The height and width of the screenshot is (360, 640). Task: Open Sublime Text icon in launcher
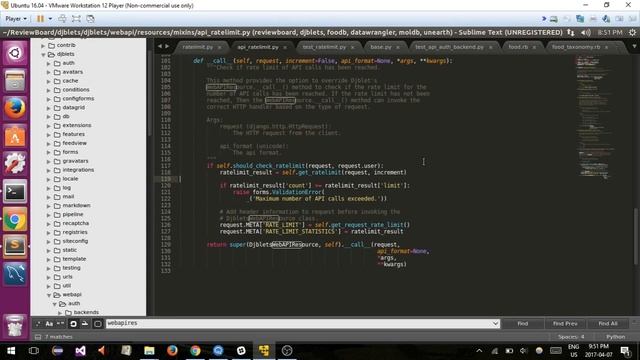point(15,246)
